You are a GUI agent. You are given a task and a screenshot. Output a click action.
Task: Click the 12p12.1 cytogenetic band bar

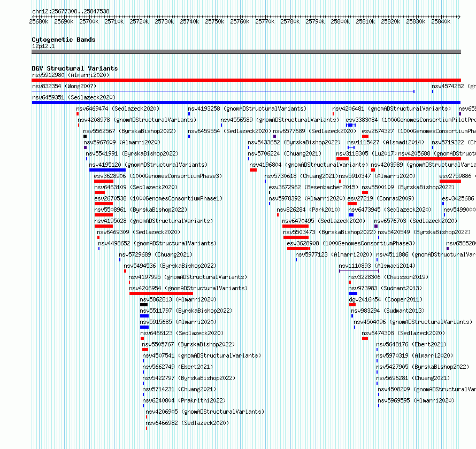[246, 52]
